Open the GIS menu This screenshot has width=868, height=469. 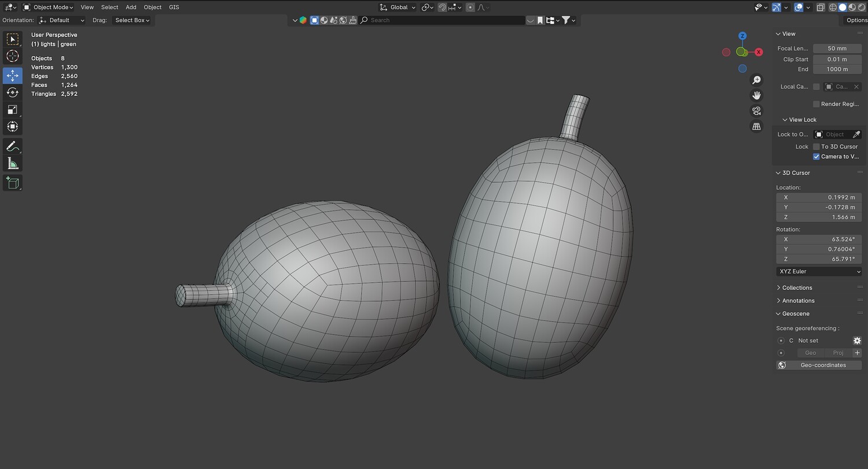[174, 8]
